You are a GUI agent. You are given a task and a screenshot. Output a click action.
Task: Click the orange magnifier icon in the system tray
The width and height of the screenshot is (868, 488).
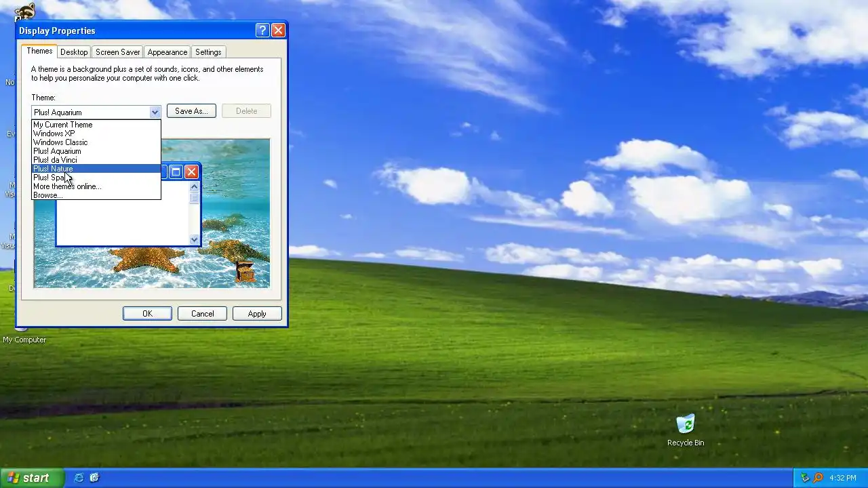pos(818,478)
